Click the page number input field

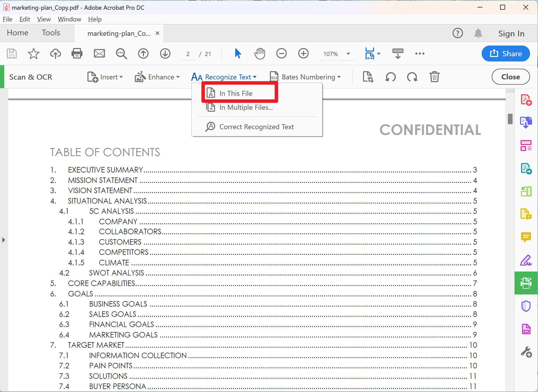188,53
